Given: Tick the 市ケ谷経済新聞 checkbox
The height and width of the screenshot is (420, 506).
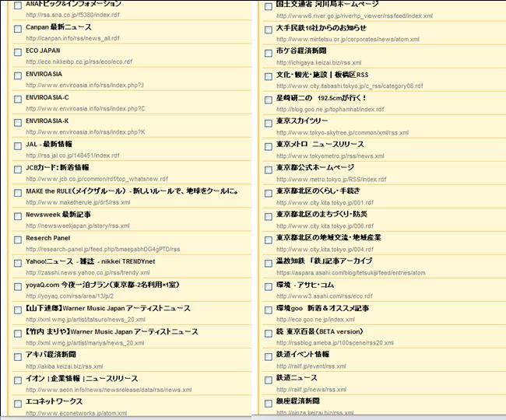Looking at the screenshot, I should tap(269, 53).
